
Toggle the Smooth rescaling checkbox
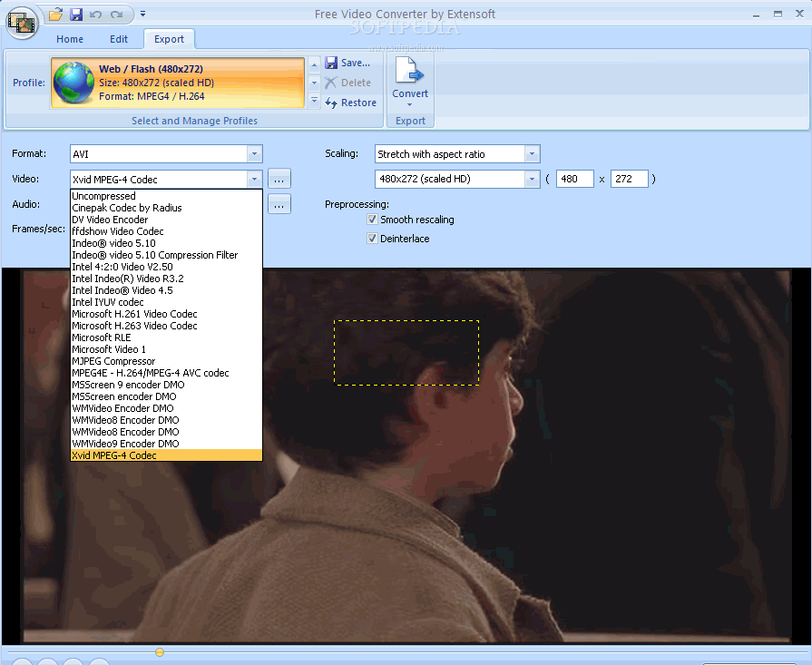(x=372, y=219)
